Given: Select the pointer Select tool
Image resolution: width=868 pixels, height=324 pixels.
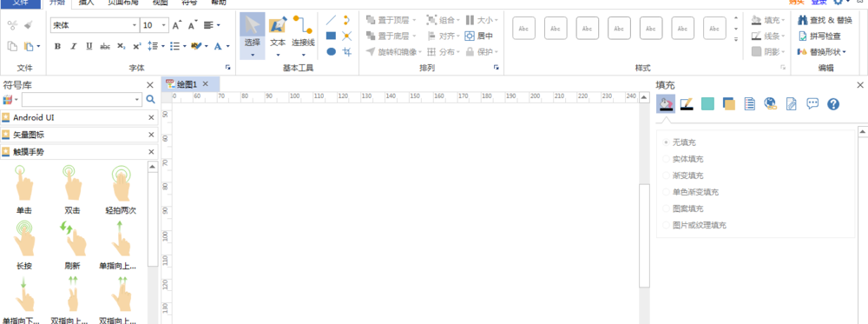Looking at the screenshot, I should 252,36.
